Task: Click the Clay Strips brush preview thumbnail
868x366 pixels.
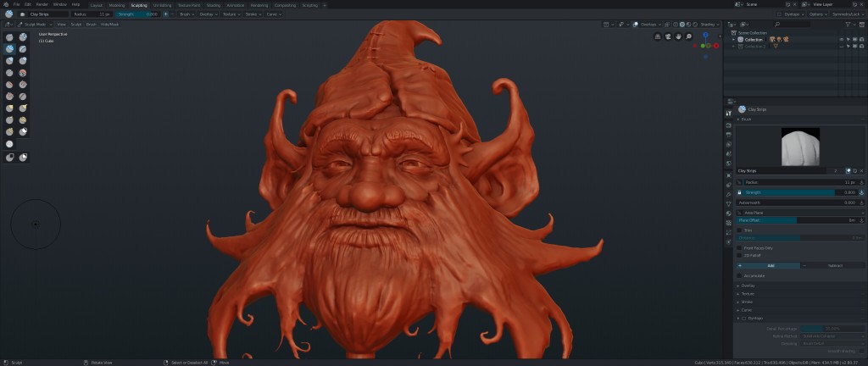Action: 799,147
